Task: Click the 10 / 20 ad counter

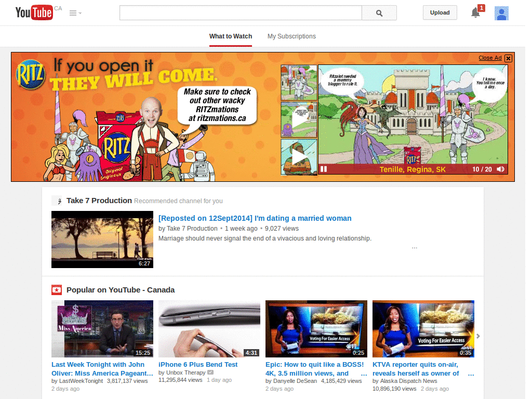Action: [x=482, y=169]
